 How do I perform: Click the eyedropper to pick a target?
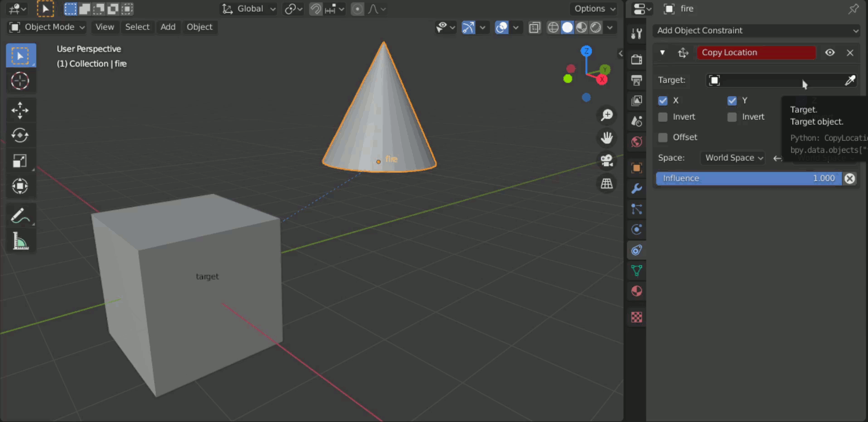(851, 80)
